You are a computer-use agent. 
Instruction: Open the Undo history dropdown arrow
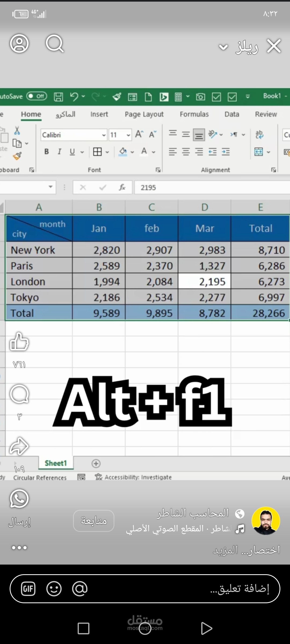pyautogui.click(x=83, y=96)
